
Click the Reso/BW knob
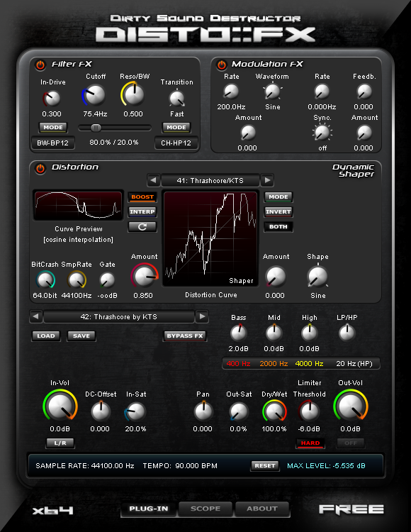[x=133, y=94]
